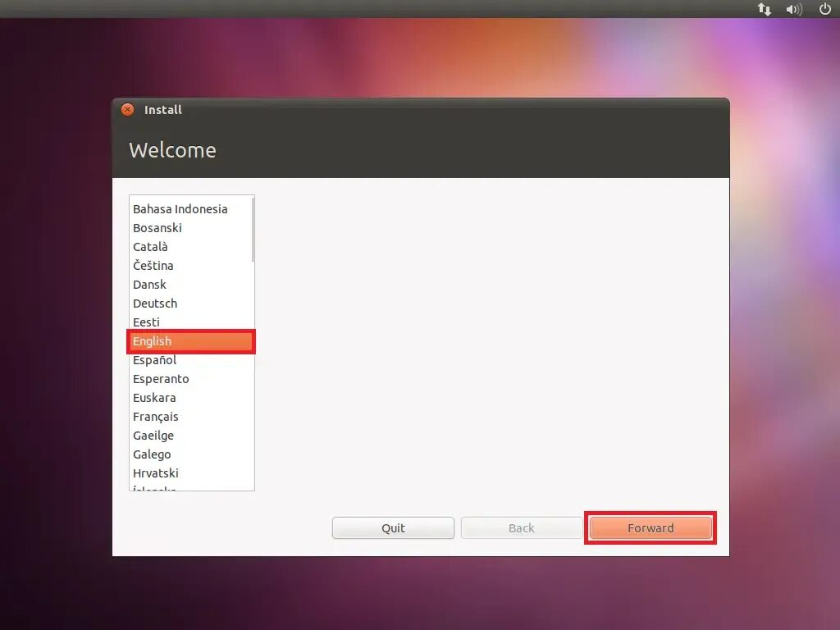Choose Čeština in the list
Screen dimensions: 840x630
190,265
